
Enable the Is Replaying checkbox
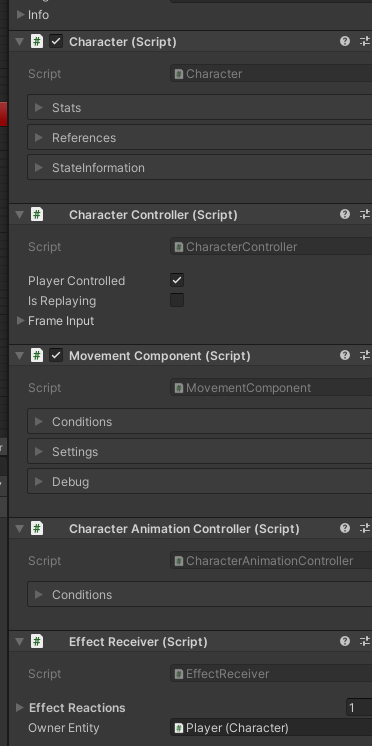click(x=177, y=300)
